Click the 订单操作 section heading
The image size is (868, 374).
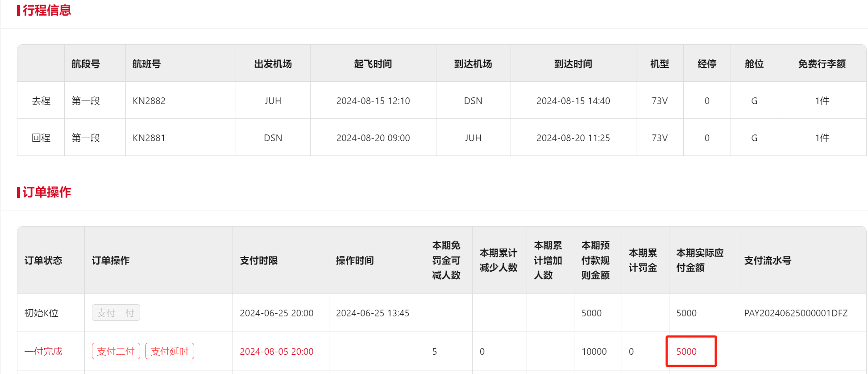46,192
